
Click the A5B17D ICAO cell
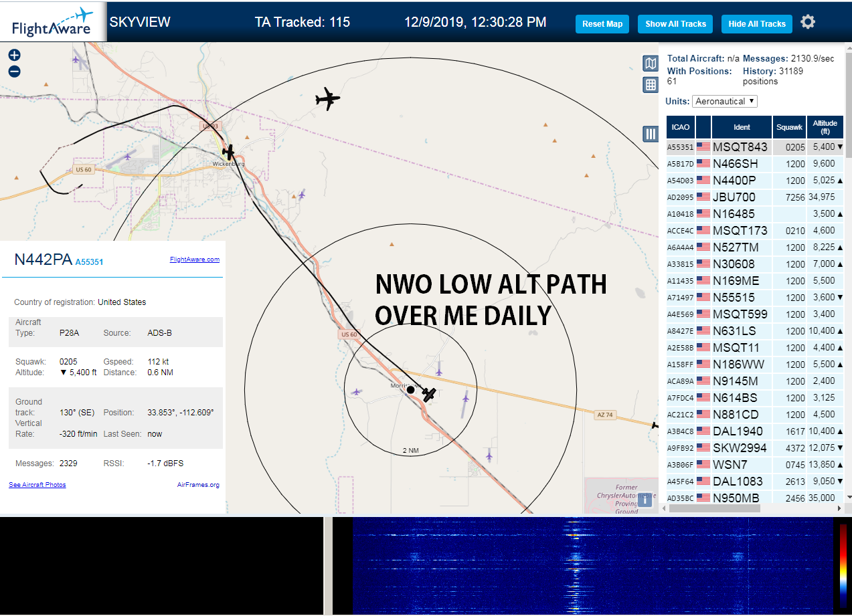[681, 164]
